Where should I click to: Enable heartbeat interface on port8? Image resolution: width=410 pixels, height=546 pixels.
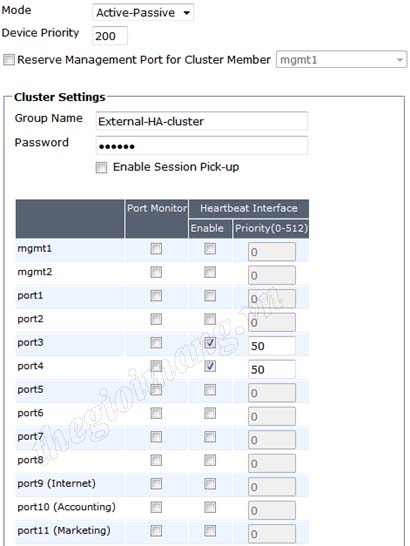(210, 460)
